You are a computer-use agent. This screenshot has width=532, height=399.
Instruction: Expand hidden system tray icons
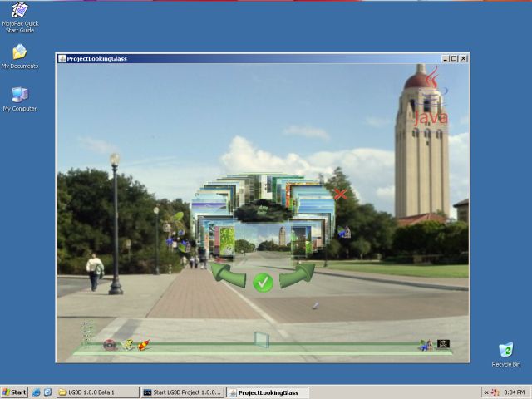tap(485, 392)
